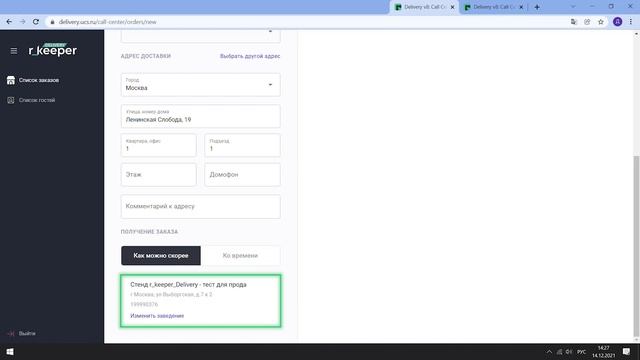Click the r_keeper Delivery logo
The height and width of the screenshot is (360, 640).
53,49
